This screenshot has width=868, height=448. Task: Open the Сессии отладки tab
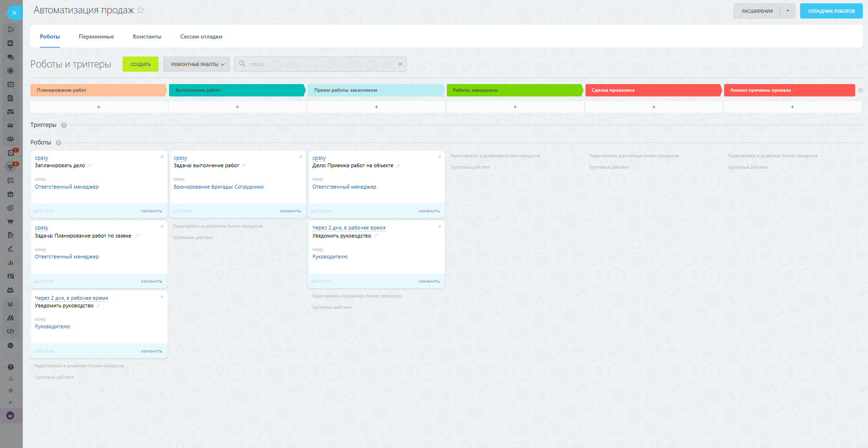click(x=201, y=37)
